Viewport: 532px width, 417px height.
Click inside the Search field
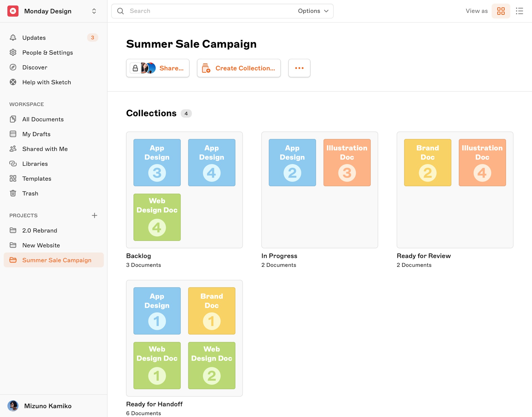pyautogui.click(x=194, y=11)
